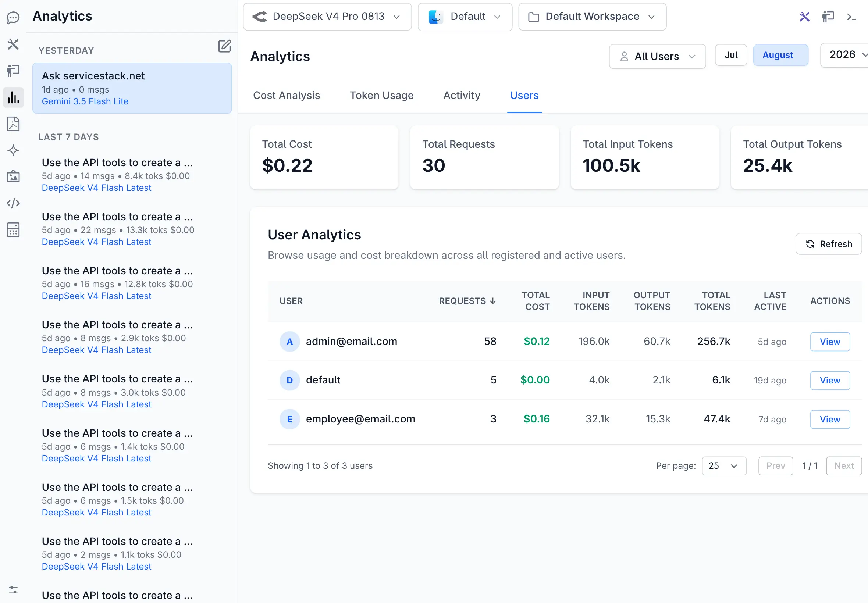Open the settings sliders icon at sidebar bottom

(13, 590)
